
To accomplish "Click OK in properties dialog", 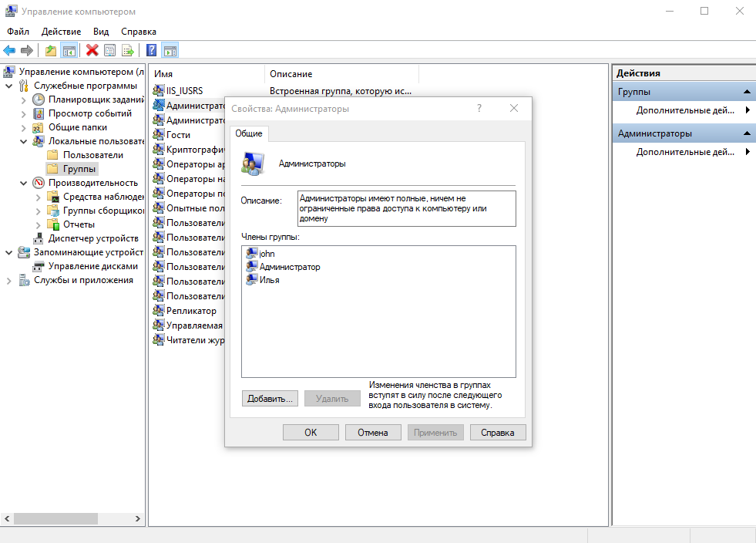I will (311, 433).
